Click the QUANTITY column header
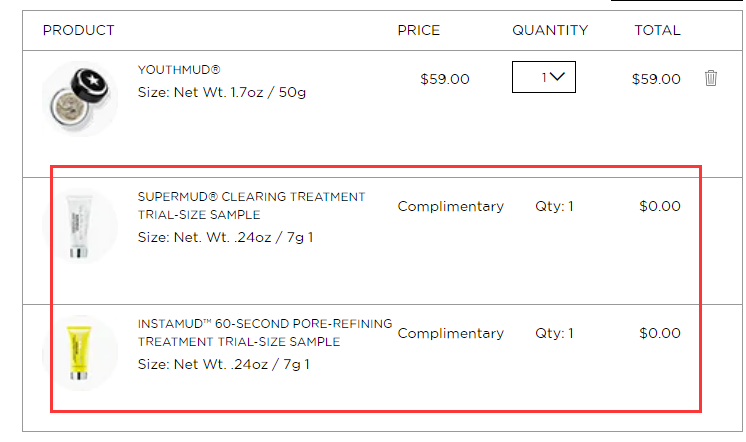The width and height of the screenshot is (746, 442). pyautogui.click(x=550, y=30)
